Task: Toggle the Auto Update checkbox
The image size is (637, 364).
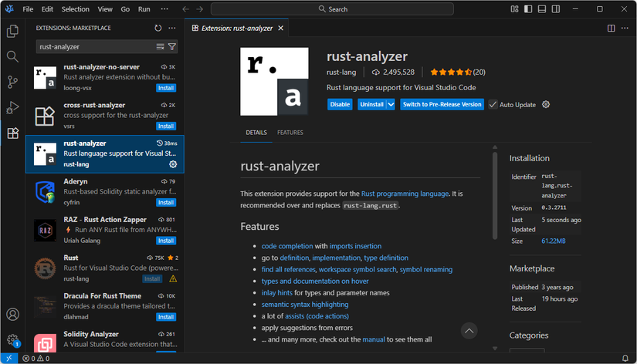Action: pyautogui.click(x=493, y=105)
